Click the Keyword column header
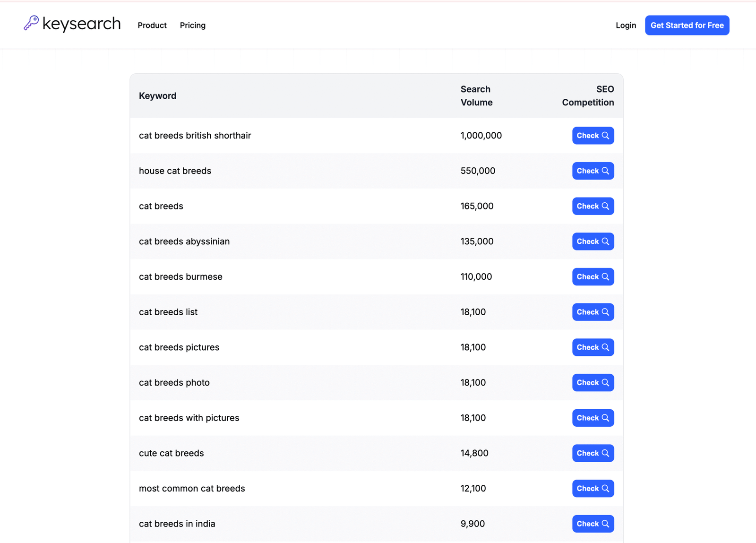756x543 pixels. click(157, 96)
